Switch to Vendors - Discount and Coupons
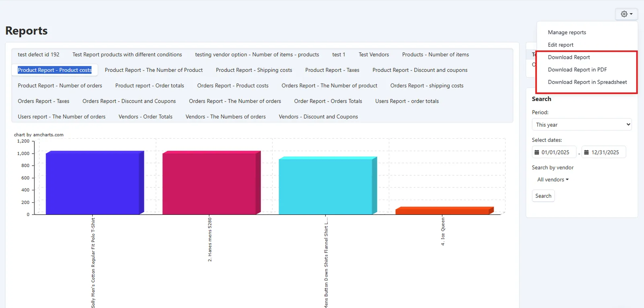The image size is (644, 308). [x=318, y=117]
